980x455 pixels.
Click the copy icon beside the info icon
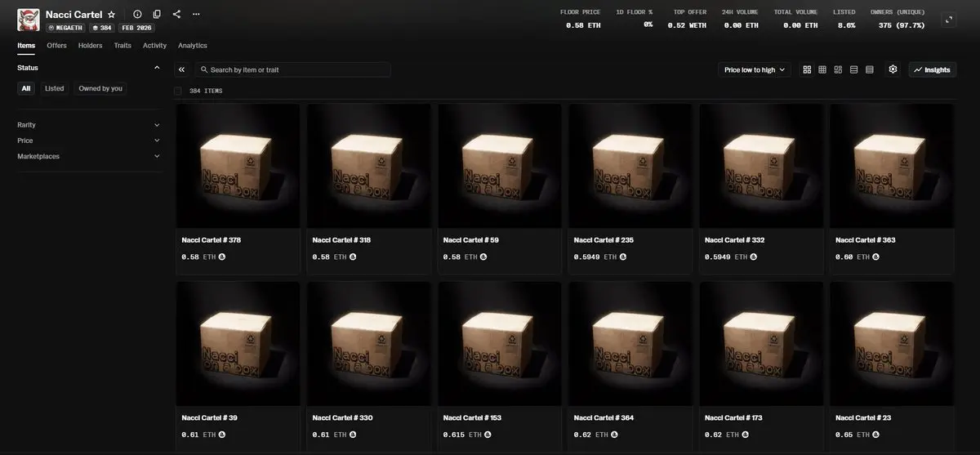coord(157,15)
